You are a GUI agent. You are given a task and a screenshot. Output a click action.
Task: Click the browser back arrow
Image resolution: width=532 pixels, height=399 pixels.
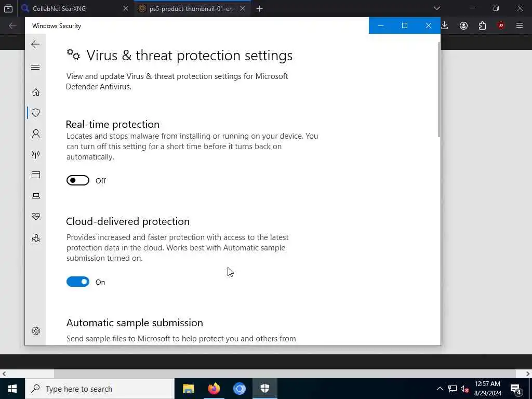(x=12, y=26)
